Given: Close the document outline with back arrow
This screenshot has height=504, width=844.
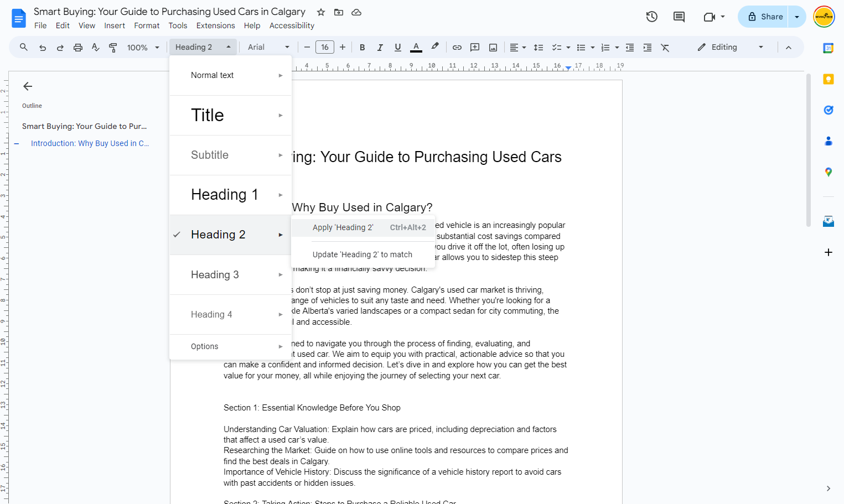Looking at the screenshot, I should click(x=28, y=86).
